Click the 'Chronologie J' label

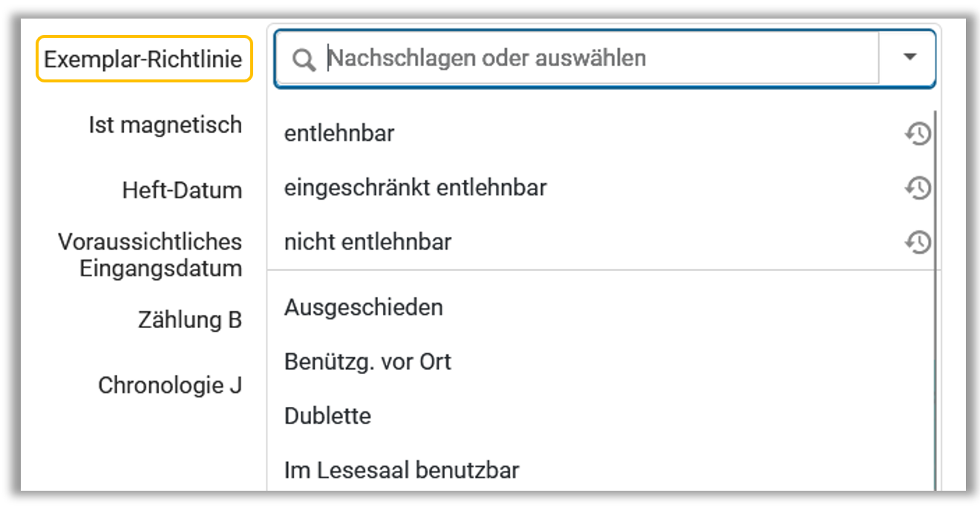pos(170,385)
